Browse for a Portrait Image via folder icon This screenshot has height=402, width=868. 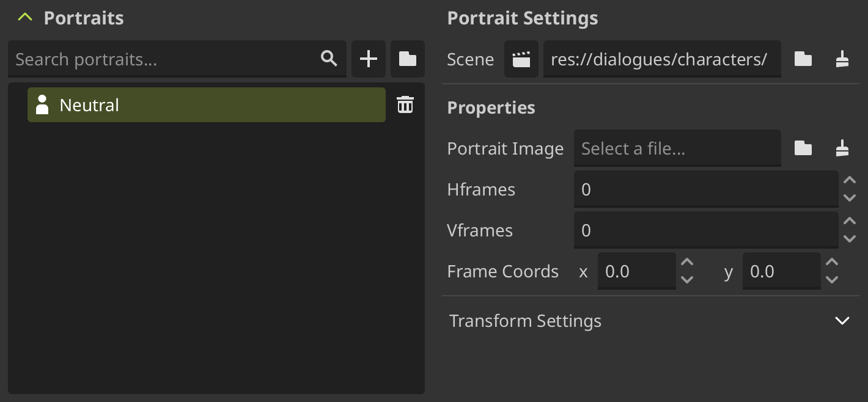(x=803, y=148)
